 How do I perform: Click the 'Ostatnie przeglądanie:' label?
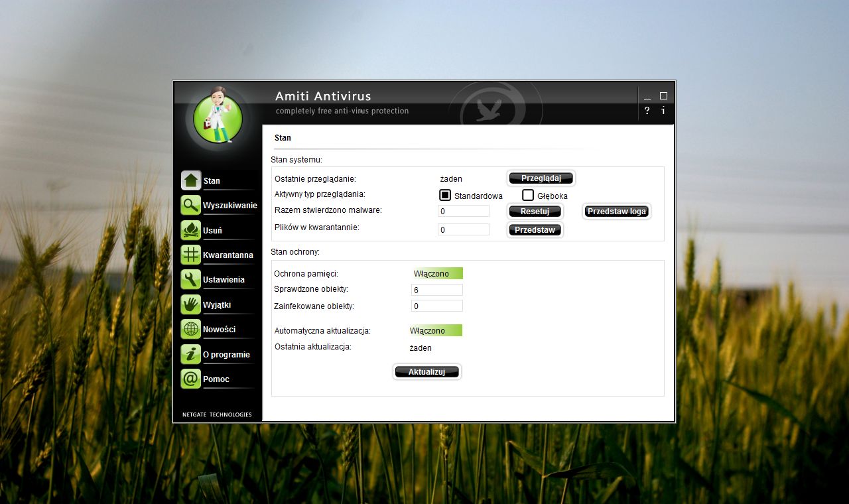315,179
